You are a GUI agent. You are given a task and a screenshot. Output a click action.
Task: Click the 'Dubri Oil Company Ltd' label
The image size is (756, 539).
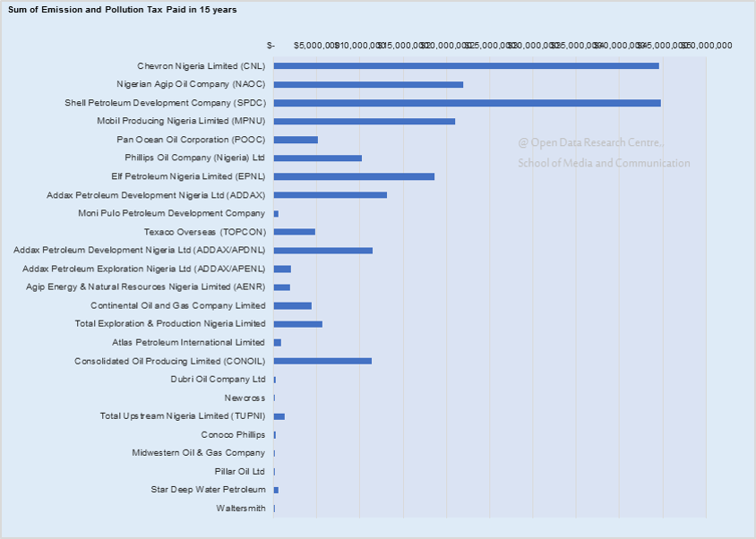[x=218, y=380]
